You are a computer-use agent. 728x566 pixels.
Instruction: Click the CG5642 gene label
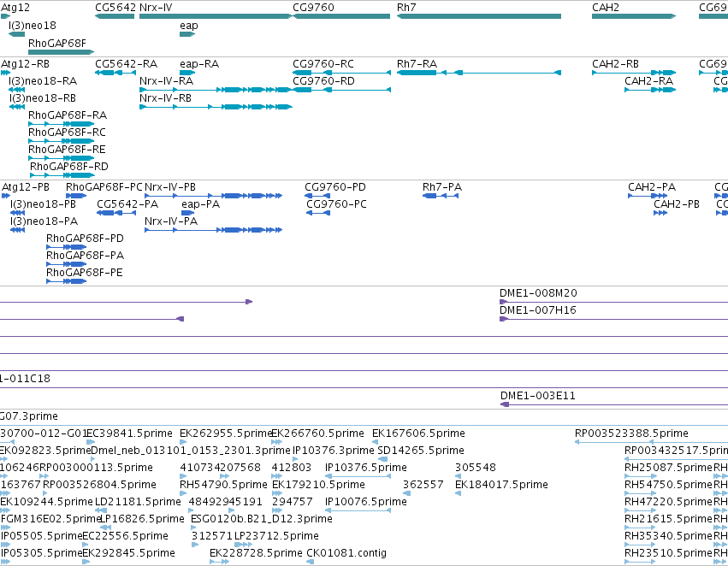(115, 8)
